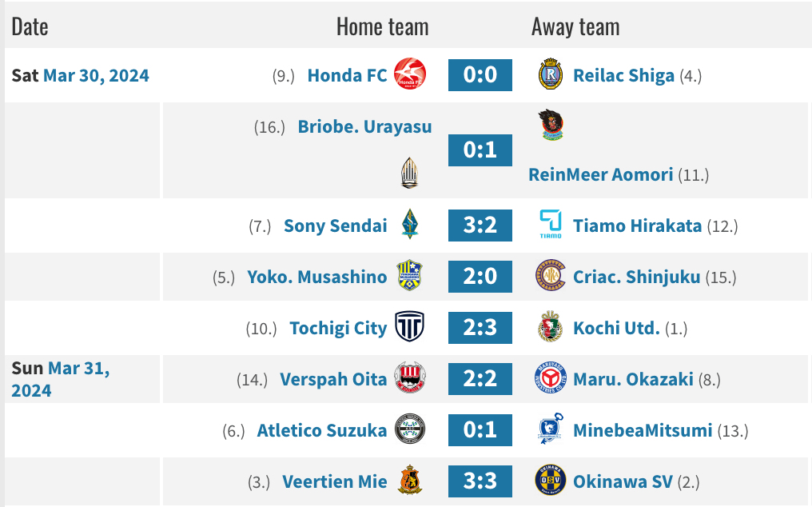Open the ReinMeer Aomori team link
The height and width of the screenshot is (507, 812).
tap(601, 174)
